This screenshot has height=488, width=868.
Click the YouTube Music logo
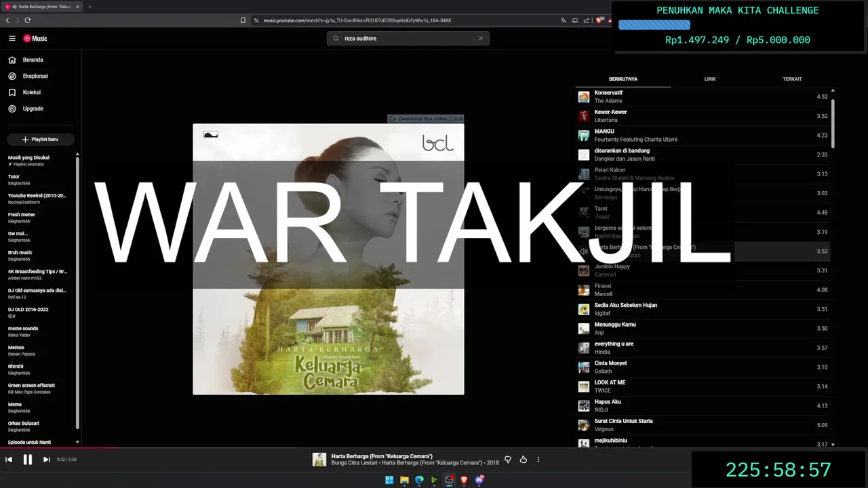35,39
